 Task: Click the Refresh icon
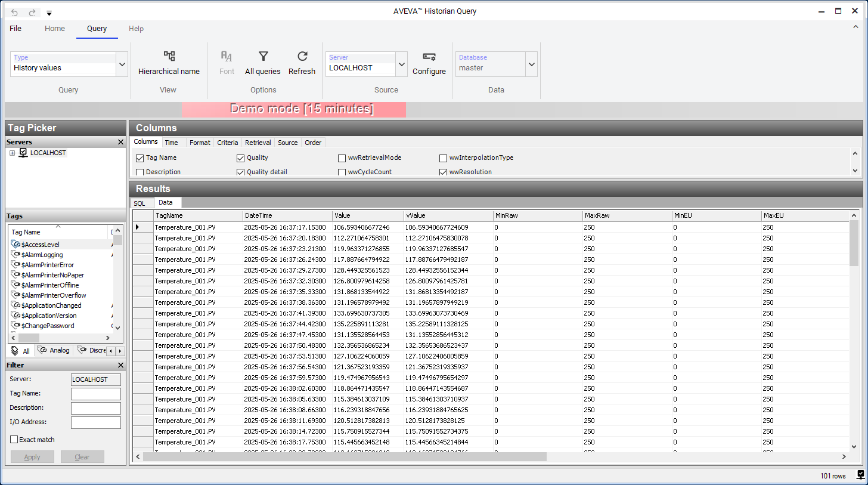click(302, 56)
